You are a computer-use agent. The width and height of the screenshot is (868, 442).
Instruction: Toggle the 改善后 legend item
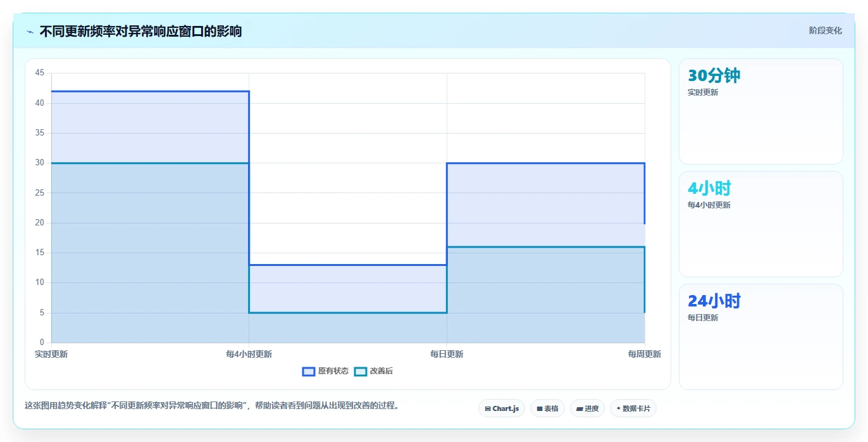[x=374, y=371]
